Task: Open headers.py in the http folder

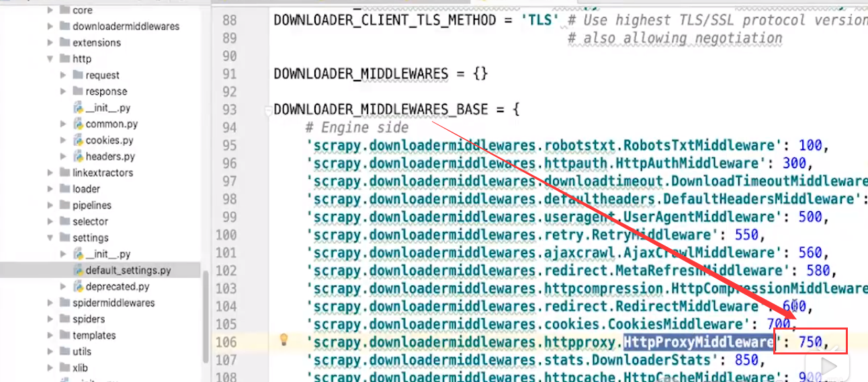Action: (110, 156)
